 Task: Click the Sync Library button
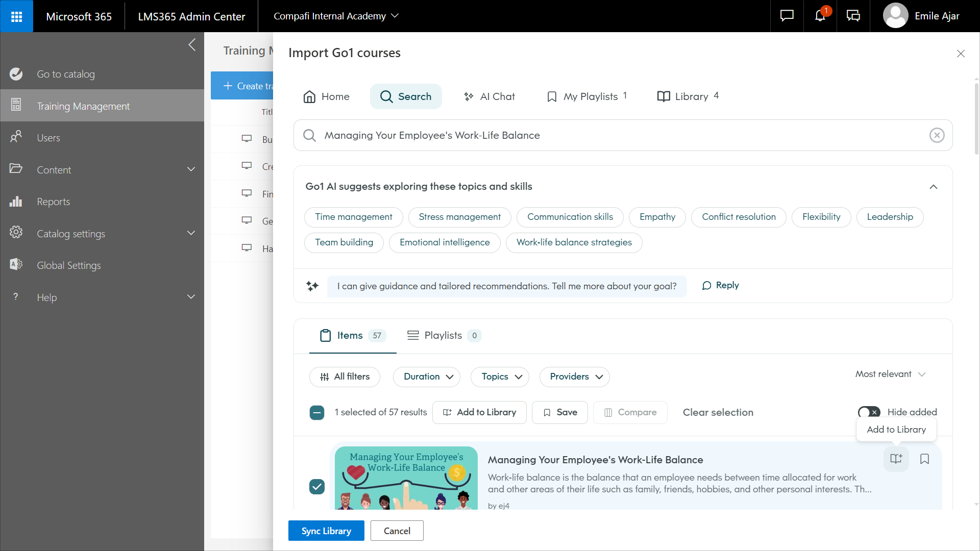coord(326,531)
